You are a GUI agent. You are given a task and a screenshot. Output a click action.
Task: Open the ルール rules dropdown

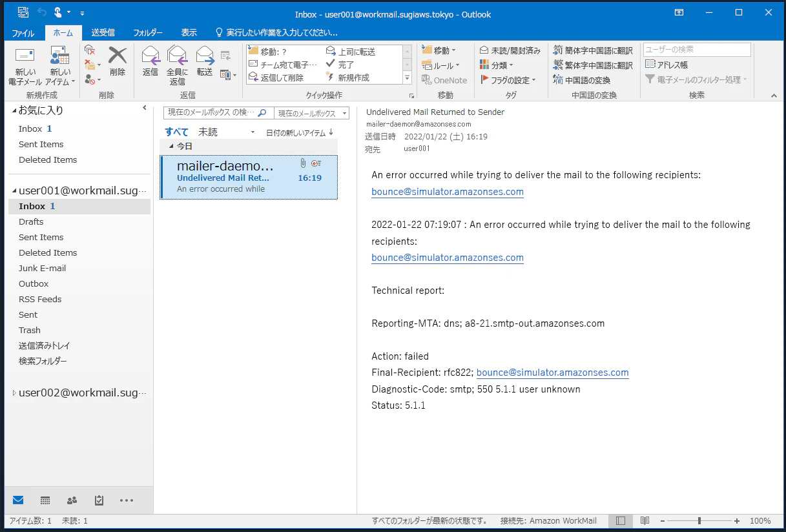pos(440,65)
